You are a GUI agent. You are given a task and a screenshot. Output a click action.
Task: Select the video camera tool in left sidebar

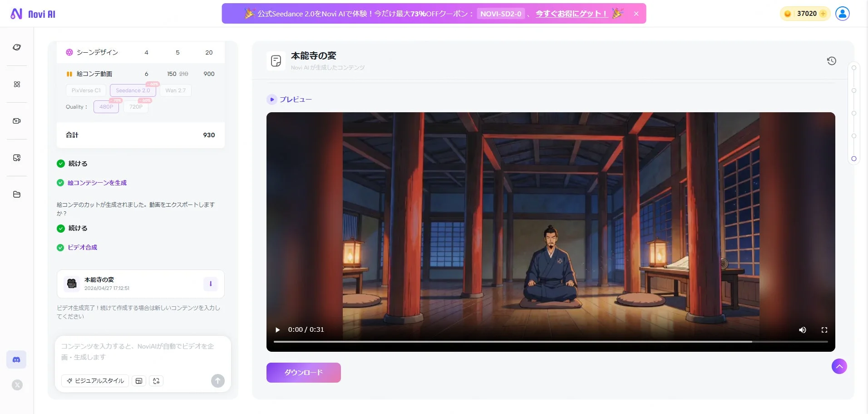[x=17, y=120]
